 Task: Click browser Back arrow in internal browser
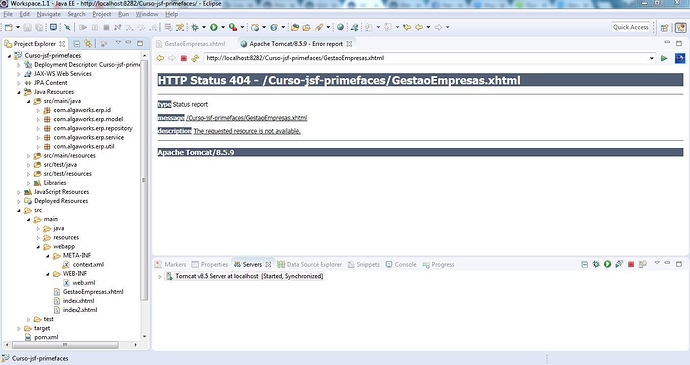click(160, 58)
